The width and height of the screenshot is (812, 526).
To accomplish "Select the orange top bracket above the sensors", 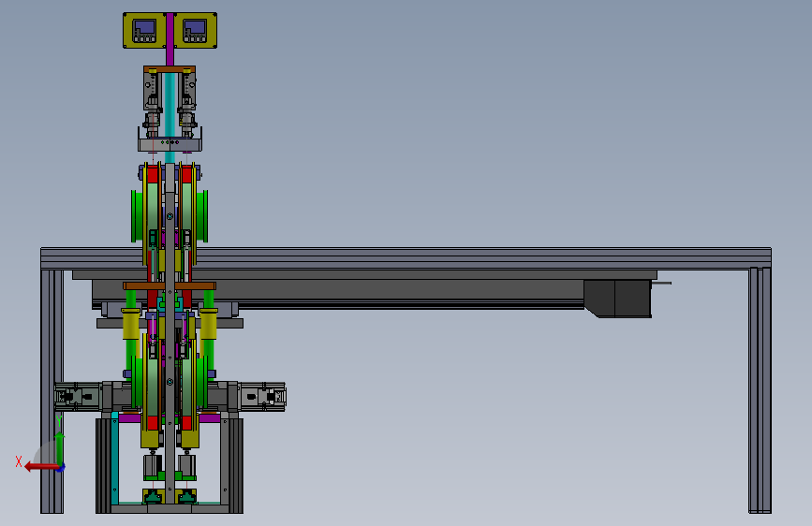I will [170, 69].
